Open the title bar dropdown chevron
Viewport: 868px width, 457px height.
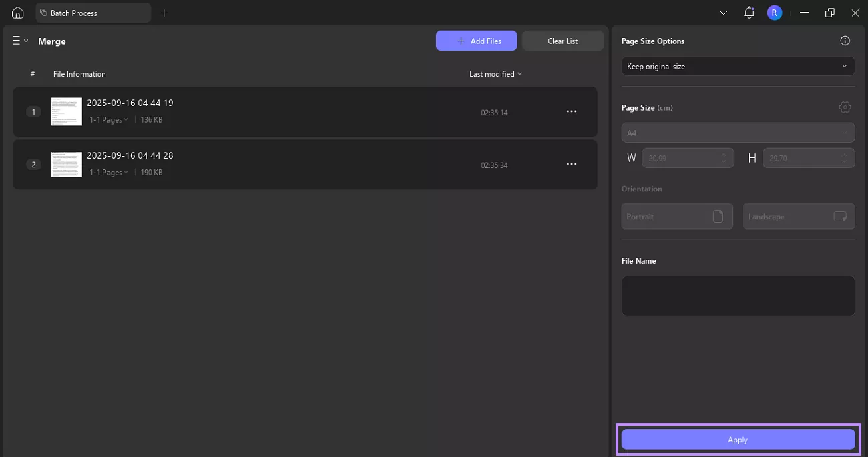(x=724, y=13)
